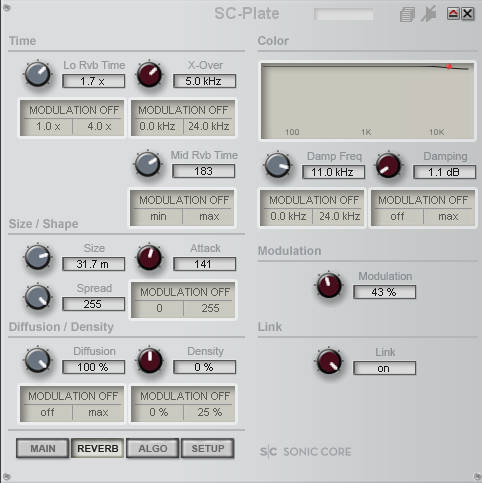Click Diffusion modulation max value
482x483 pixels.
[98, 412]
